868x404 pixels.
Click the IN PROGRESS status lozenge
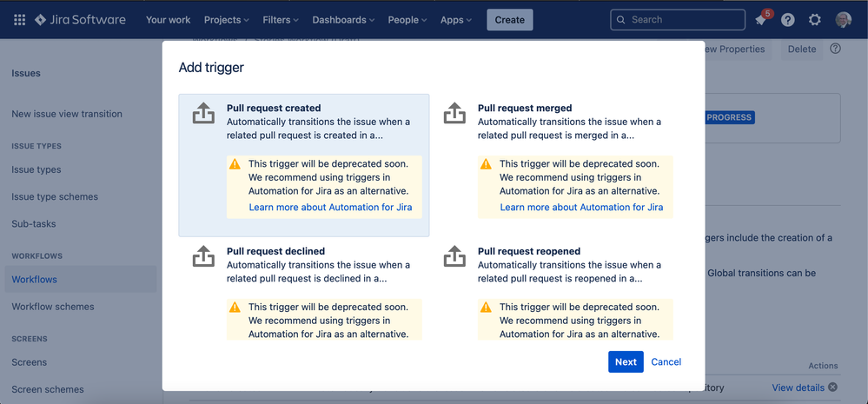(730, 117)
